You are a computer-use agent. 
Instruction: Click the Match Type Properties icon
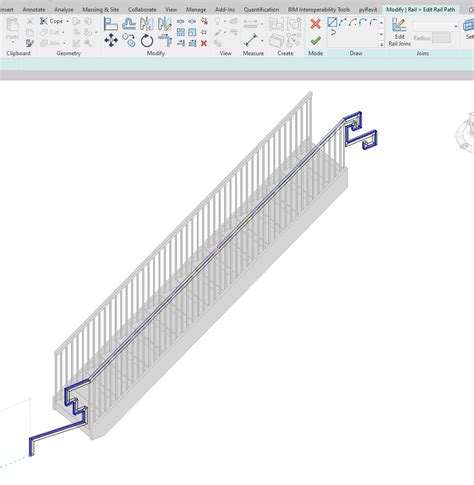pos(30,43)
